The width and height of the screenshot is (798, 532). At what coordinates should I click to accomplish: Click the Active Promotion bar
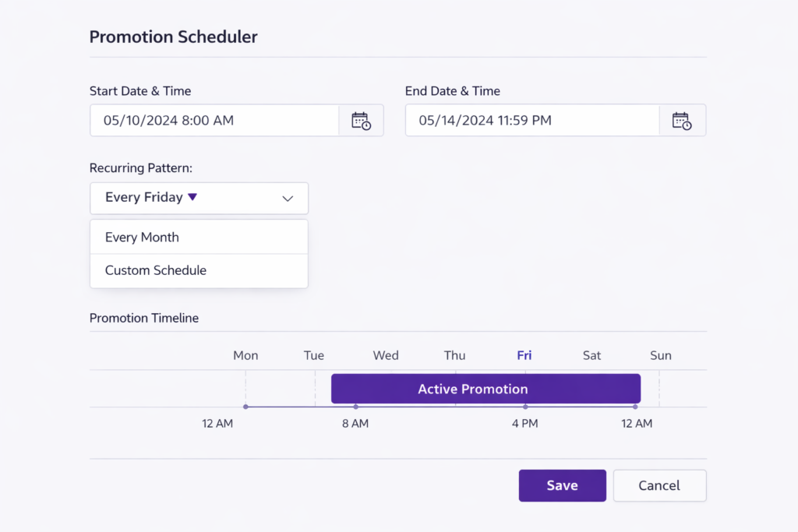[x=486, y=389]
